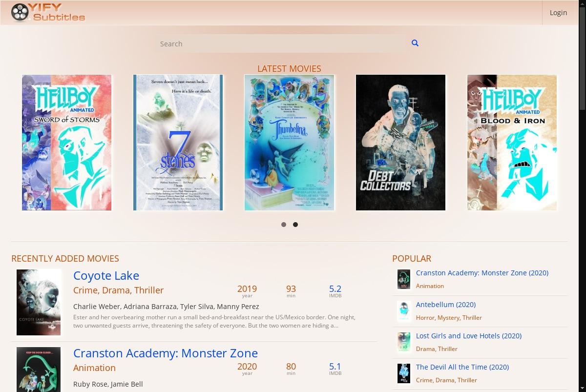The image size is (586, 392).
Task: Click Coyote Lake genres Crime, Drama, Thriller
Action: coord(118,290)
